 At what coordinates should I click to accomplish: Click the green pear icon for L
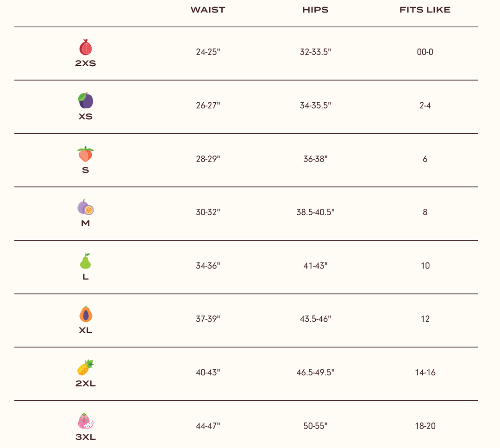pyautogui.click(x=86, y=261)
